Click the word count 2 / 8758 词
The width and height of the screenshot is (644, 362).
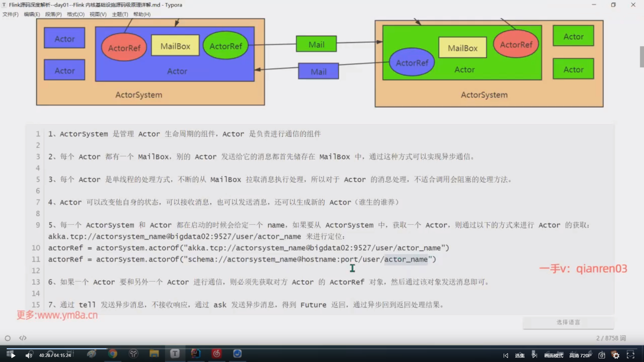coord(611,338)
